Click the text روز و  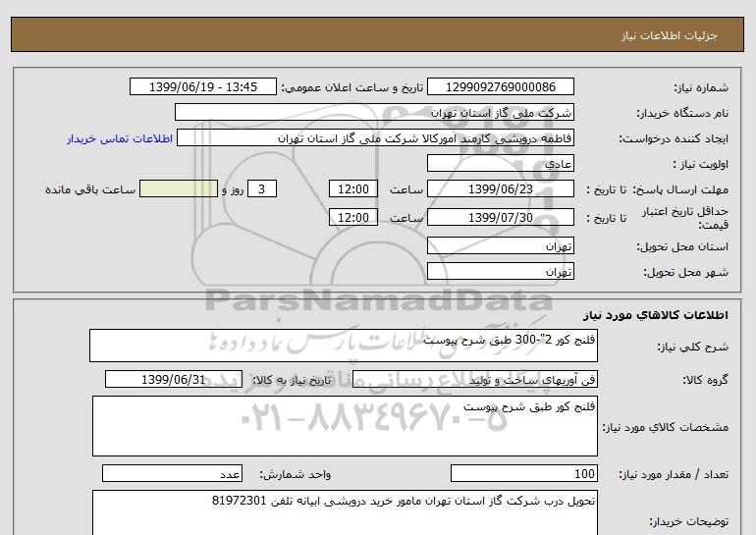pos(233,189)
